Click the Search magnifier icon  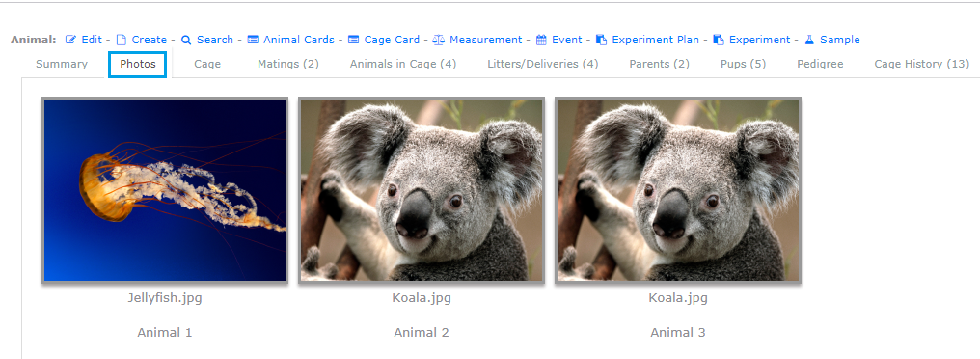[186, 40]
